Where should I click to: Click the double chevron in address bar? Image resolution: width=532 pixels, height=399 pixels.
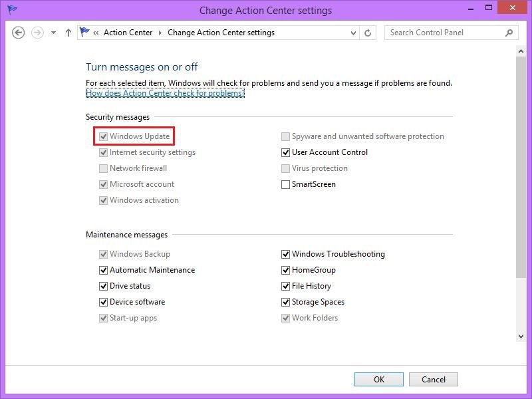pyautogui.click(x=96, y=33)
